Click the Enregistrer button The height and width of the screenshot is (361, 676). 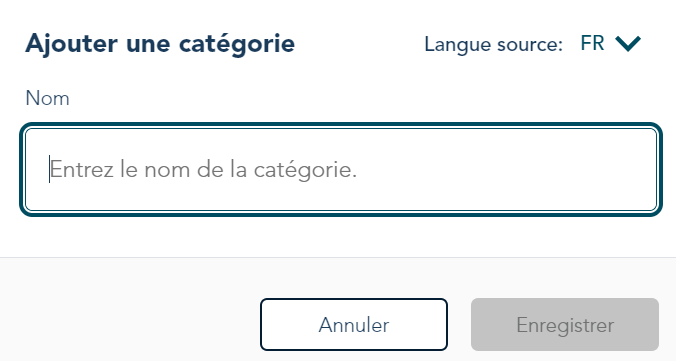(565, 324)
